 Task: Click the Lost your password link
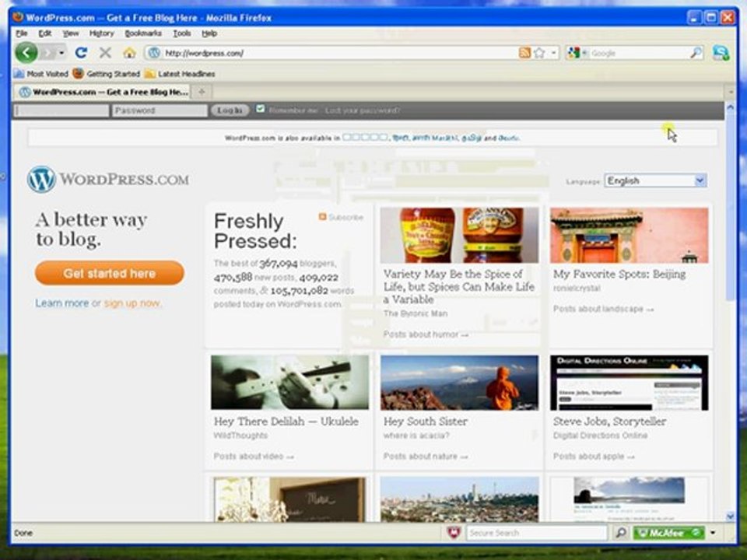coord(363,110)
